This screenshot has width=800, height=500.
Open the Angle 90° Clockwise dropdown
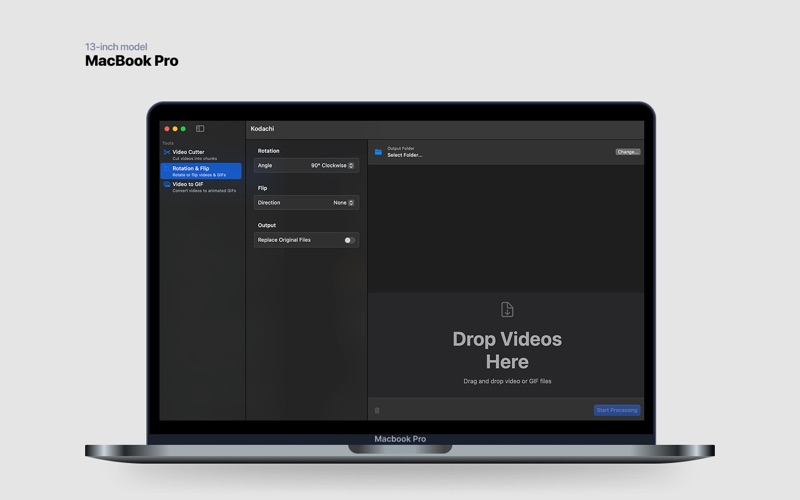click(333, 165)
